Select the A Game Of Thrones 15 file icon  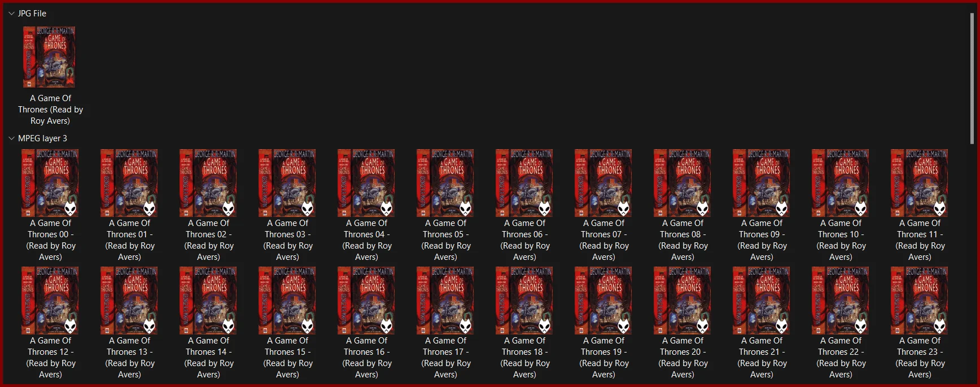pyautogui.click(x=287, y=301)
